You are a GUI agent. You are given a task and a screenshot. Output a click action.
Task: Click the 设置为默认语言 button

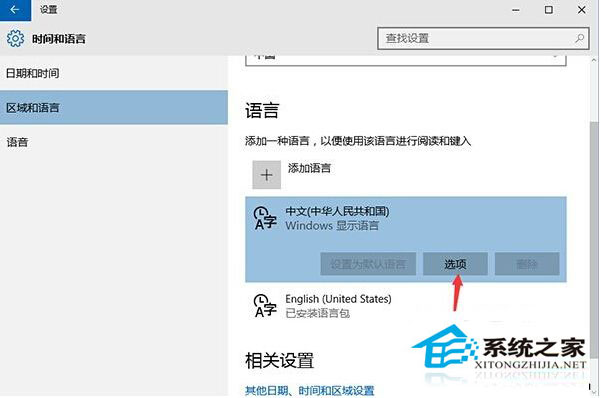[368, 264]
